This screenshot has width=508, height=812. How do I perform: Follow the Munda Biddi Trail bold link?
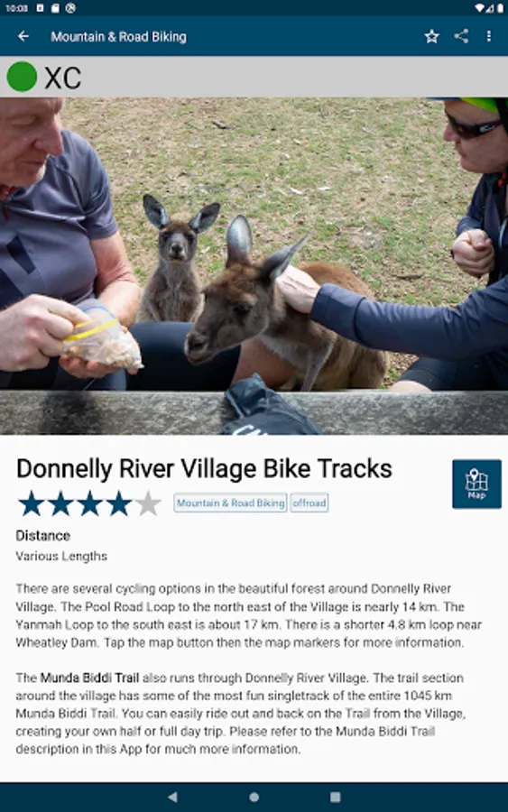pos(89,678)
